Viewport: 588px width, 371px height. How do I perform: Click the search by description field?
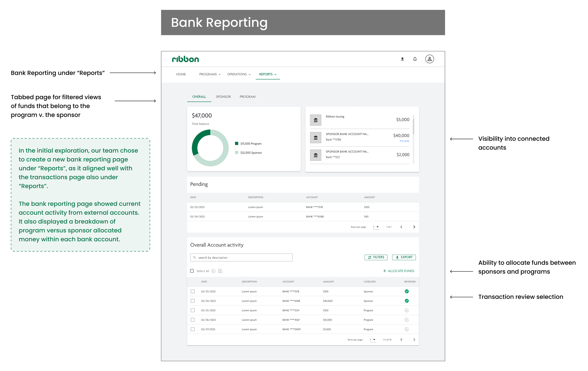coord(241,257)
